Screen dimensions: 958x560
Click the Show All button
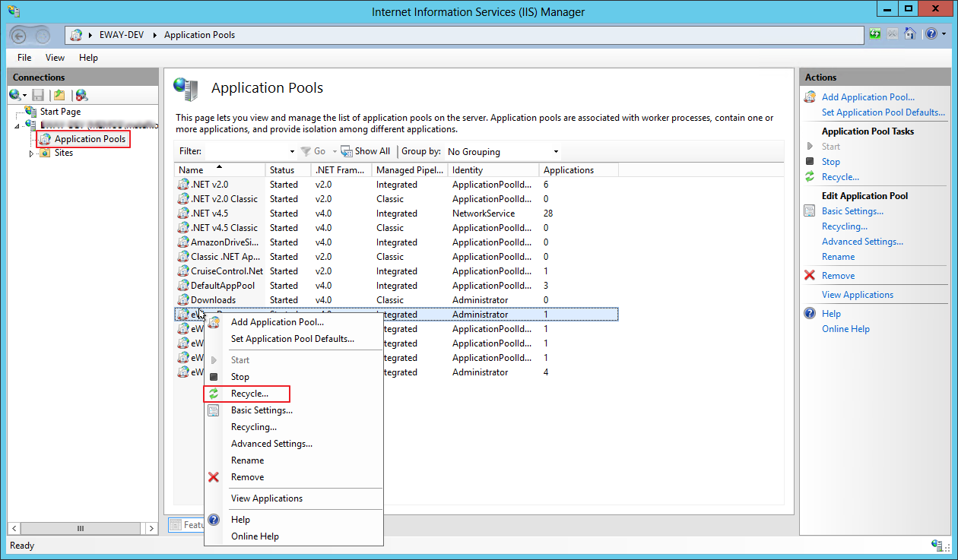coord(366,151)
